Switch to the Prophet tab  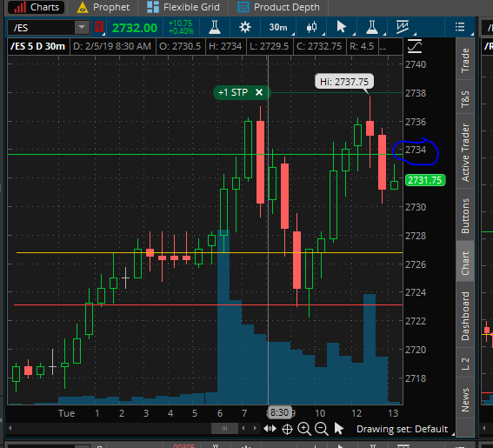[x=103, y=7]
